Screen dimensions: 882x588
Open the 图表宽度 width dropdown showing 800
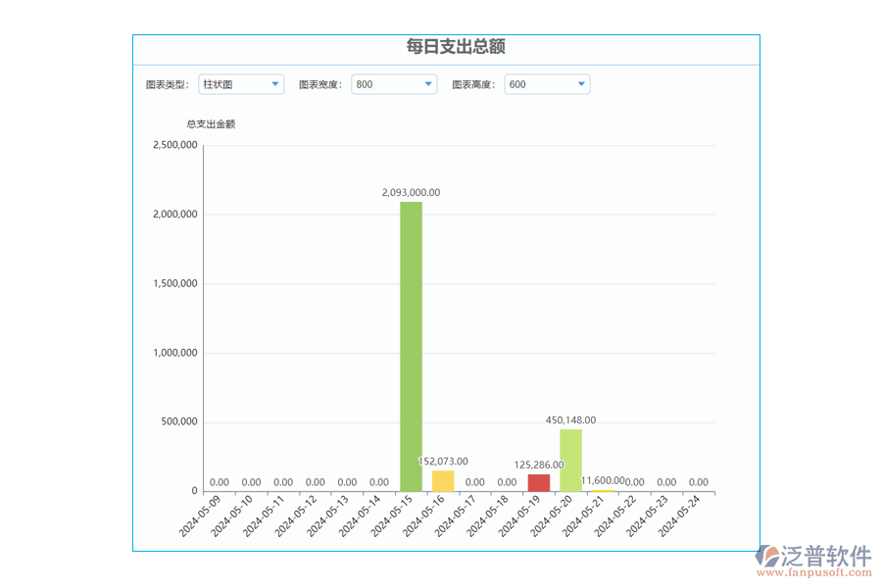pos(392,84)
